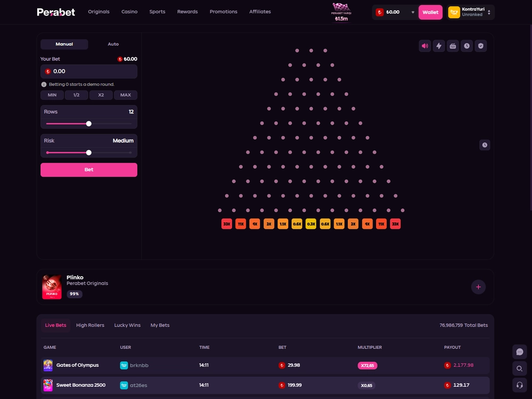Open the Wallet
Viewport: 532px width, 399px height.
[430, 12]
